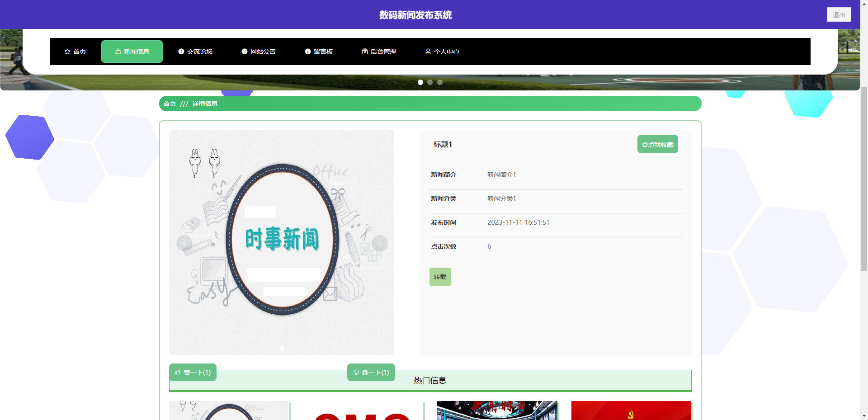Click the question icon beside 网站公告

pyautogui.click(x=245, y=52)
